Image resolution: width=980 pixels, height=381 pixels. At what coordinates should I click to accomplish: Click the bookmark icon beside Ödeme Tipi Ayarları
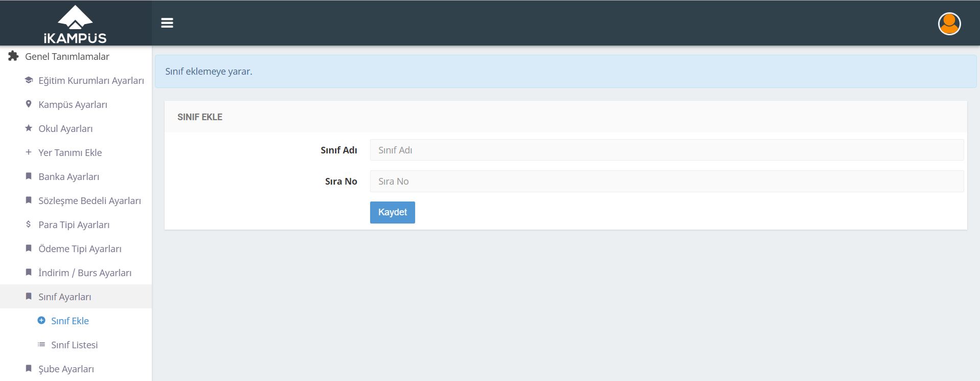(29, 248)
